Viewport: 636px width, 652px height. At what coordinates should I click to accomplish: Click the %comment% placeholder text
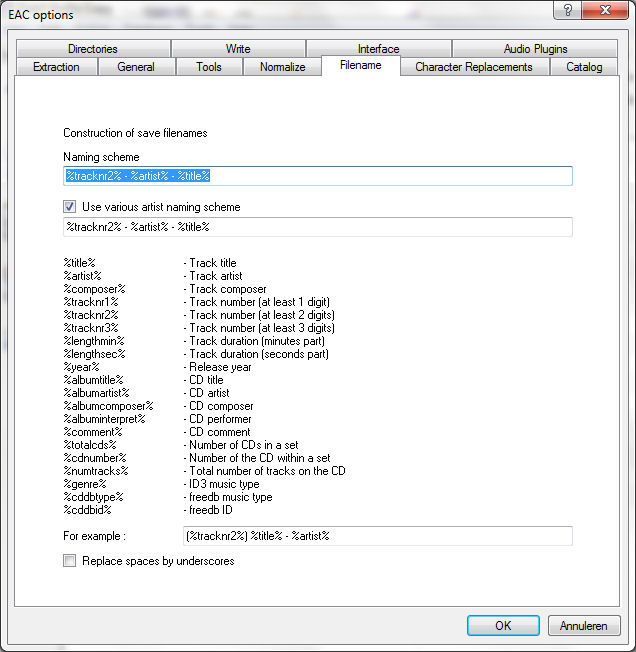[x=93, y=432]
